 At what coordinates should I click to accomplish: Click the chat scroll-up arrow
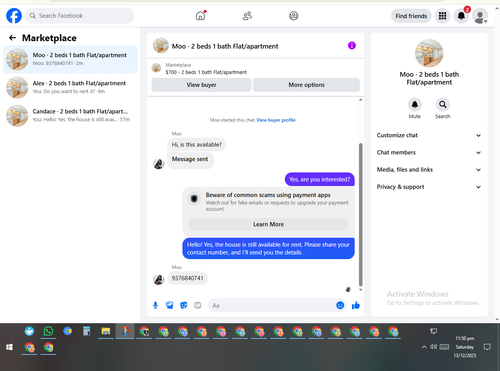(360, 100)
